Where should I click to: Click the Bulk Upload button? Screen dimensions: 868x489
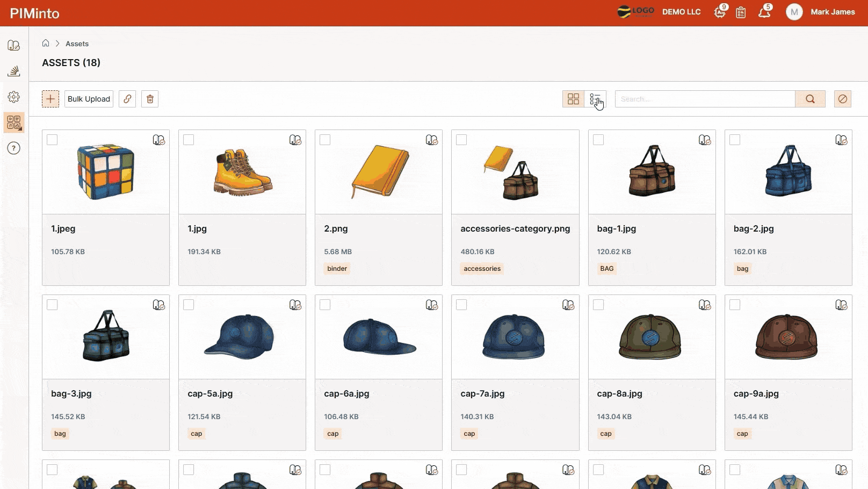[x=89, y=99]
